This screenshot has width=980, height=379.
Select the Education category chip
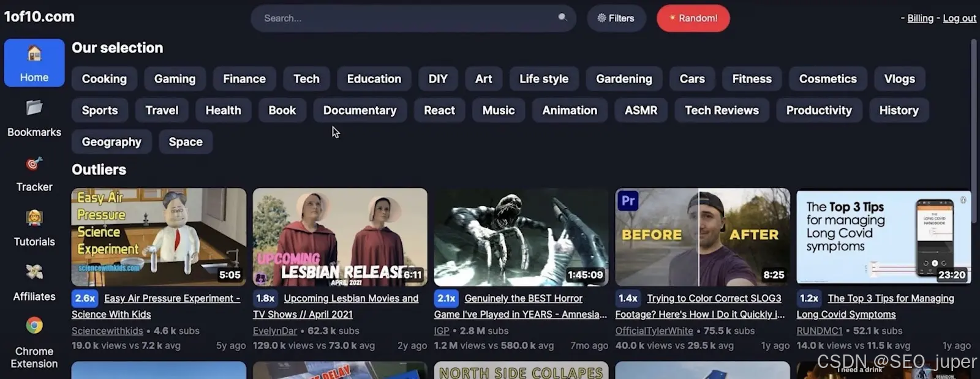374,79
